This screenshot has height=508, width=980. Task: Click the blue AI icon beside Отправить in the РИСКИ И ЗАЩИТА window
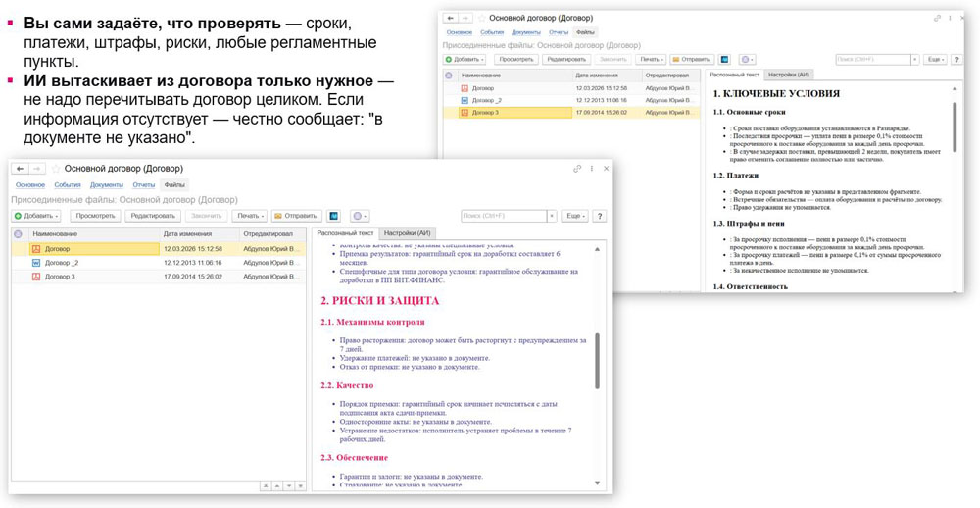[x=334, y=216]
